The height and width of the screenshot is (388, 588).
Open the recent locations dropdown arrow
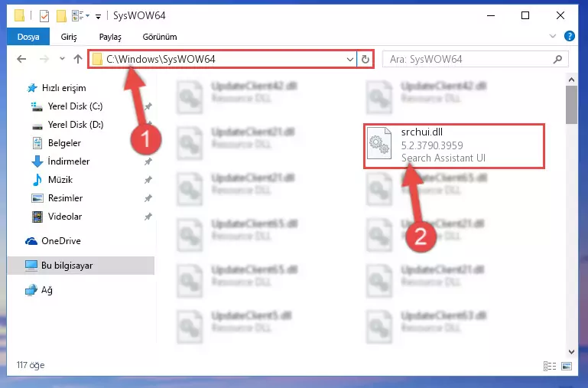pos(62,58)
